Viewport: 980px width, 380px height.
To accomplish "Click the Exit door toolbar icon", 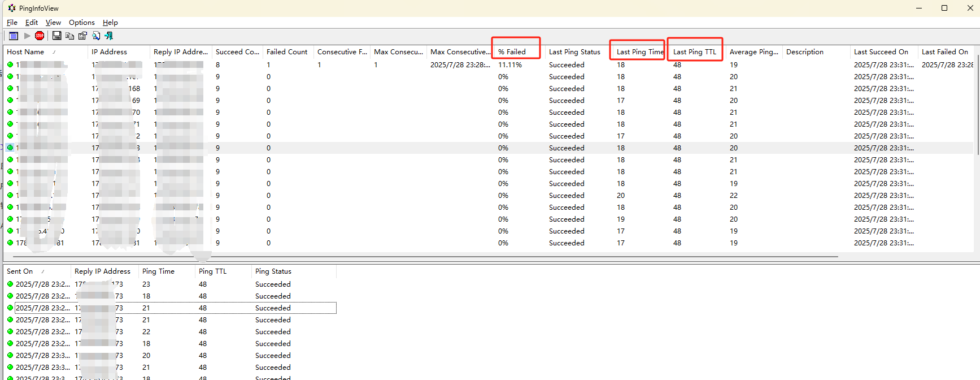I will (109, 36).
